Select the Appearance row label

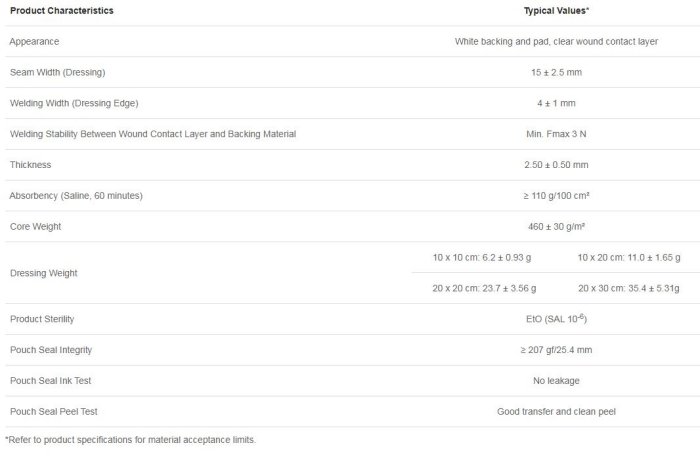click(35, 42)
